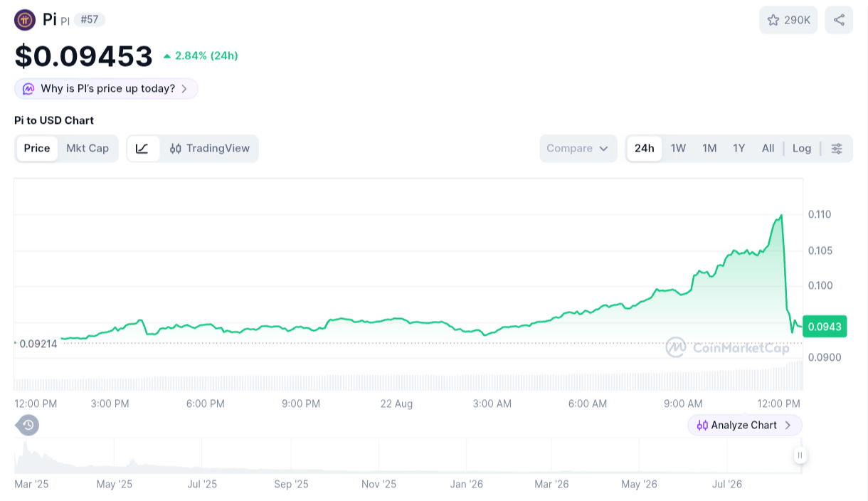This screenshot has width=868, height=501.
Task: Open Analyze Chart button
Action: [745, 425]
